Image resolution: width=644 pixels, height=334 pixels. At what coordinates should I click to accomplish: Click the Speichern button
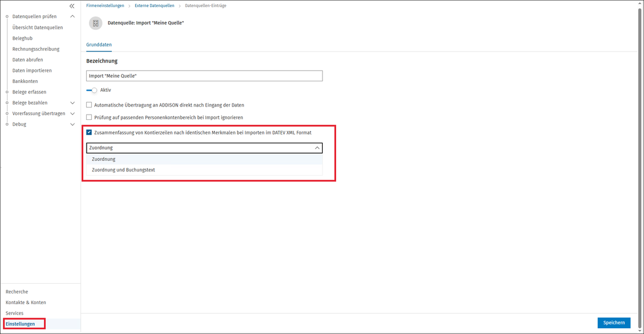(614, 323)
